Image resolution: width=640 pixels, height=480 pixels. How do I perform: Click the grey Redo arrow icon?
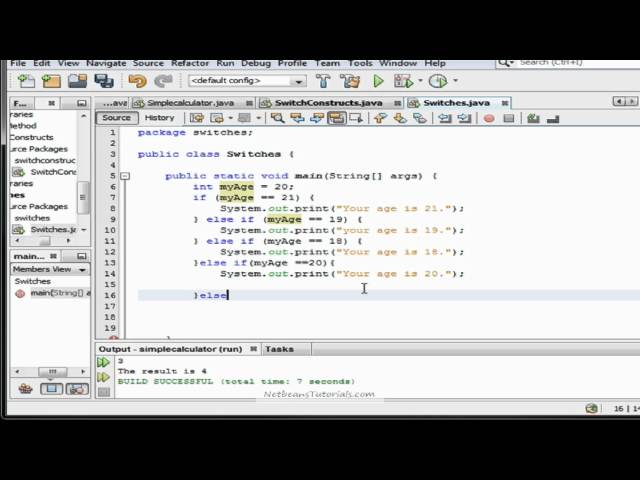pyautogui.click(x=163, y=81)
